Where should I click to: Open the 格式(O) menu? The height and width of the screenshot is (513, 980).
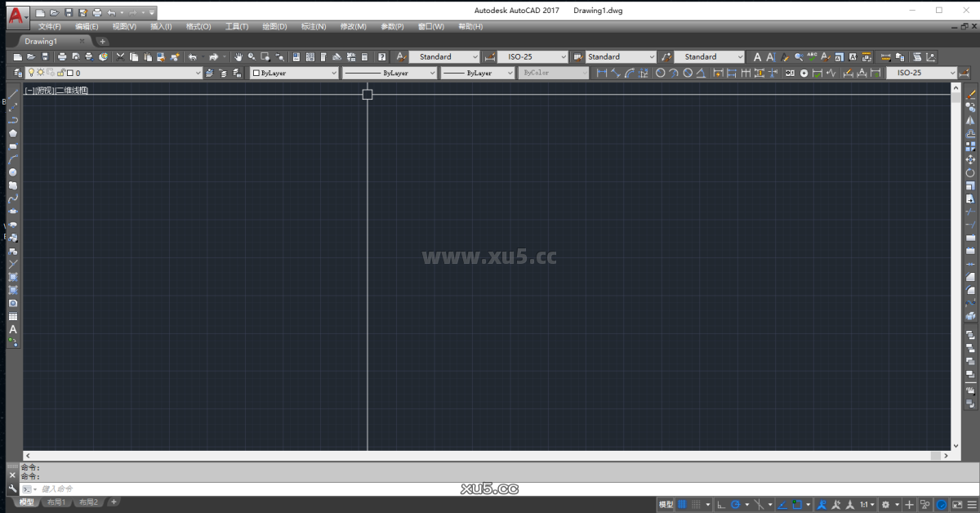pos(197,25)
